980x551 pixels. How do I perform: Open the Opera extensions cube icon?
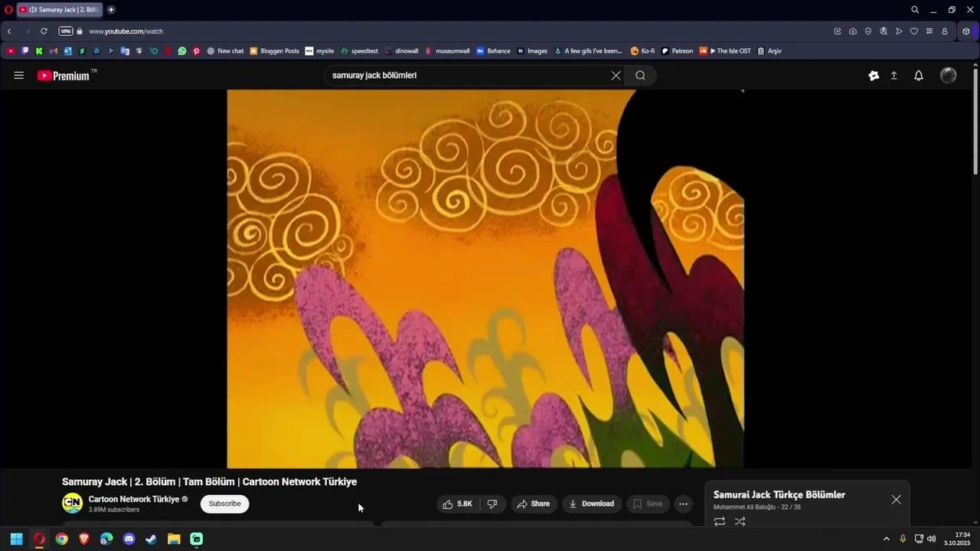(966, 31)
